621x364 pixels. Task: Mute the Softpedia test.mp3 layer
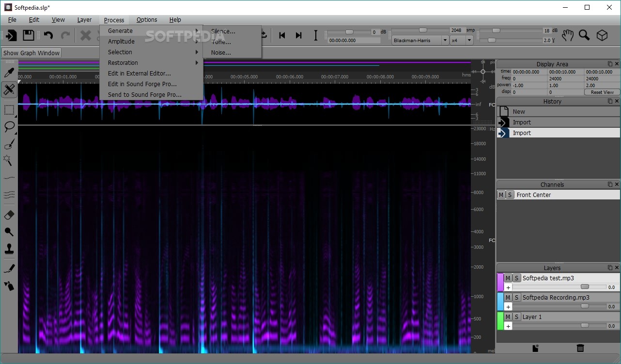[508, 278]
